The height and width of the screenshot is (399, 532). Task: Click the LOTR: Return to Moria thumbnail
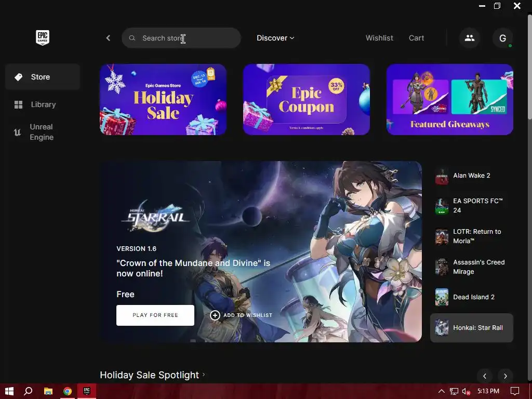coord(442,236)
